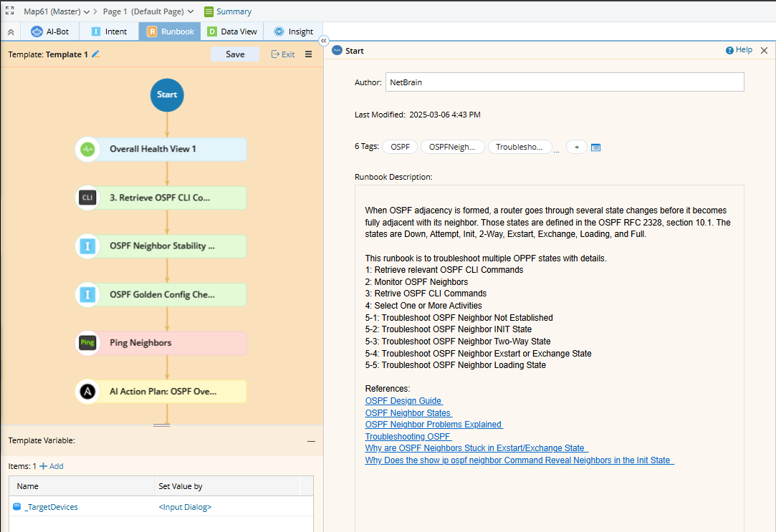
Task: Click the OSPFNeigh... tag
Action: pos(452,147)
